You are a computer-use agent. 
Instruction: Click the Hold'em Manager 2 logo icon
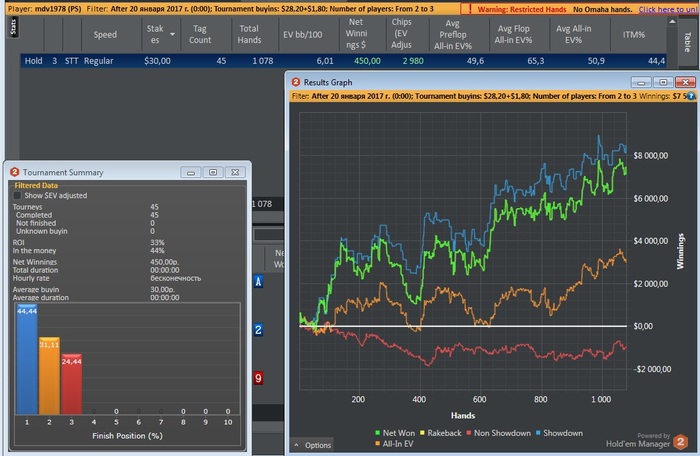[680, 442]
